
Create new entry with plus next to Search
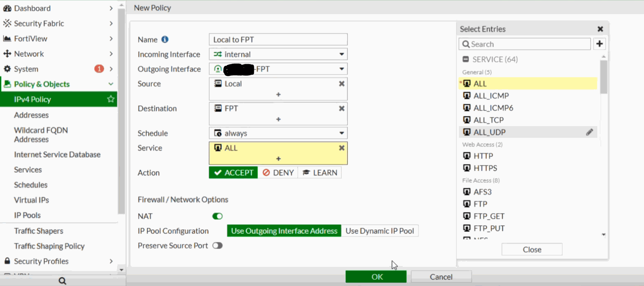599,44
